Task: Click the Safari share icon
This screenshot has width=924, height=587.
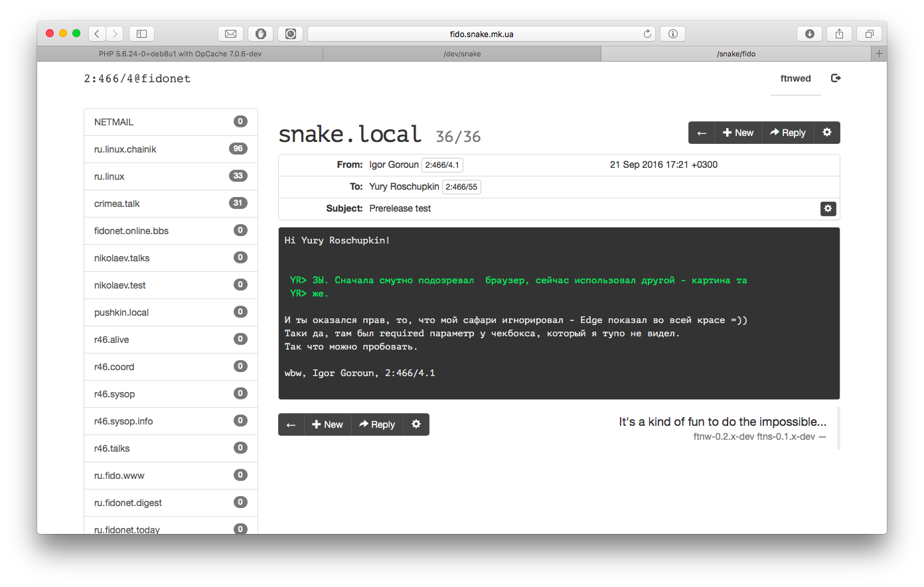Action: click(x=839, y=34)
